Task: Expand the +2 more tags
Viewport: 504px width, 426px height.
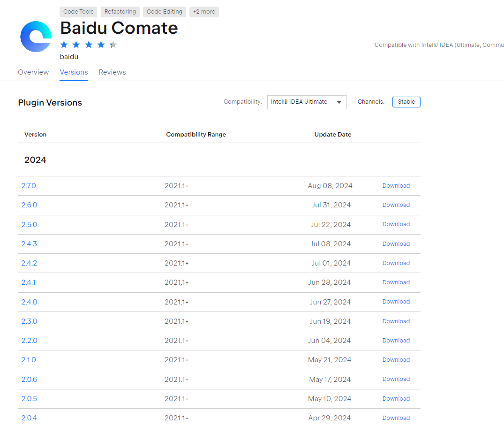Action: tap(204, 12)
